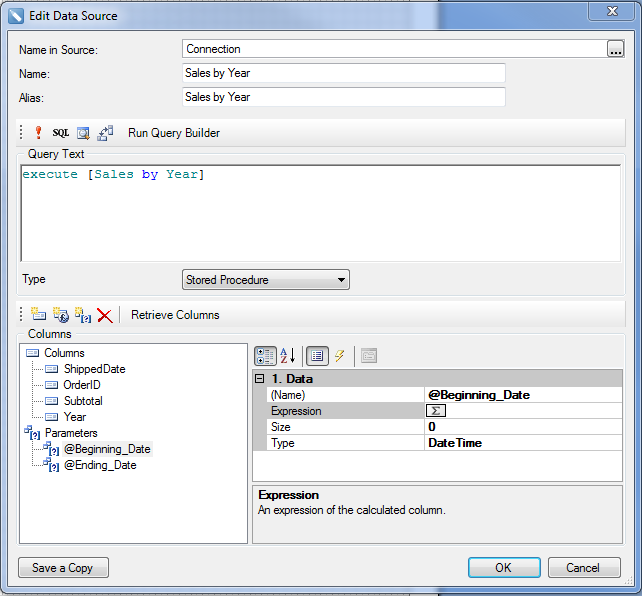
Task: Click the red exclamation Execute icon
Action: tap(38, 133)
